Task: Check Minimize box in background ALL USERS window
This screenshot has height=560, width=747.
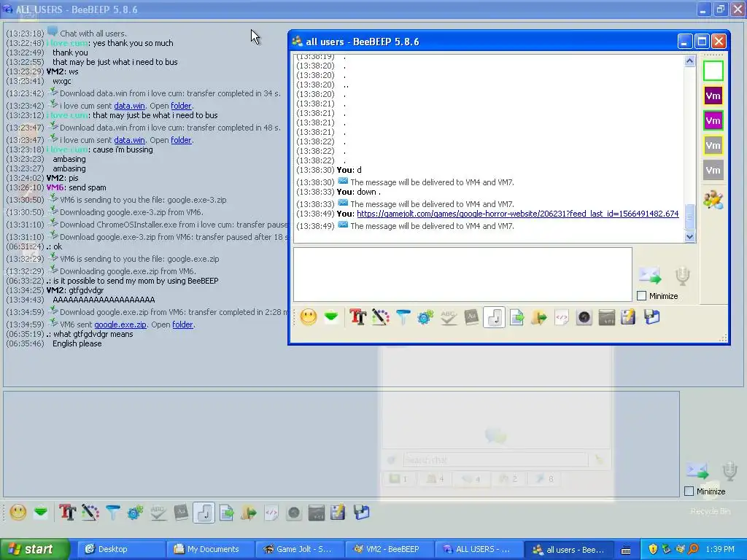Action: [x=689, y=491]
